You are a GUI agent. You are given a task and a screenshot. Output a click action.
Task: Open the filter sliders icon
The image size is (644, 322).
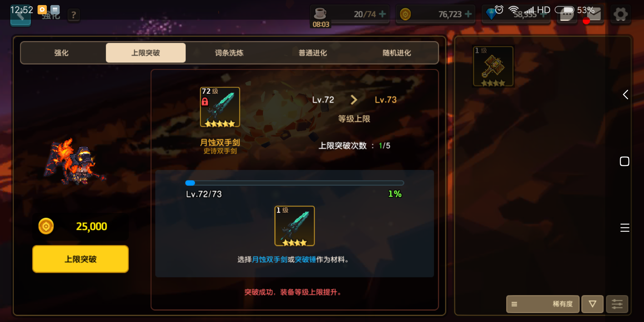click(x=617, y=304)
